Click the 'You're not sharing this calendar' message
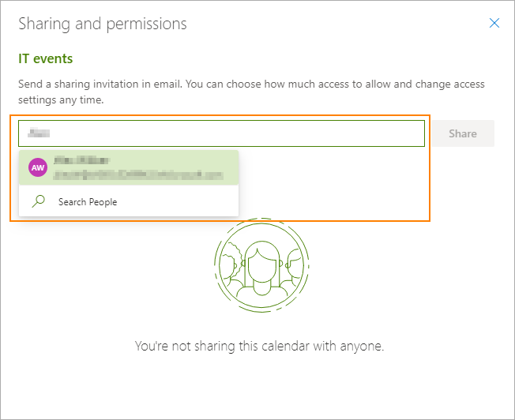515x420 pixels. 259,346
